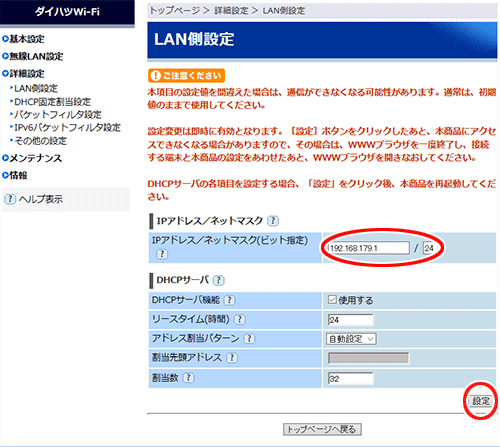Click the 設定 apply button

tap(481, 401)
